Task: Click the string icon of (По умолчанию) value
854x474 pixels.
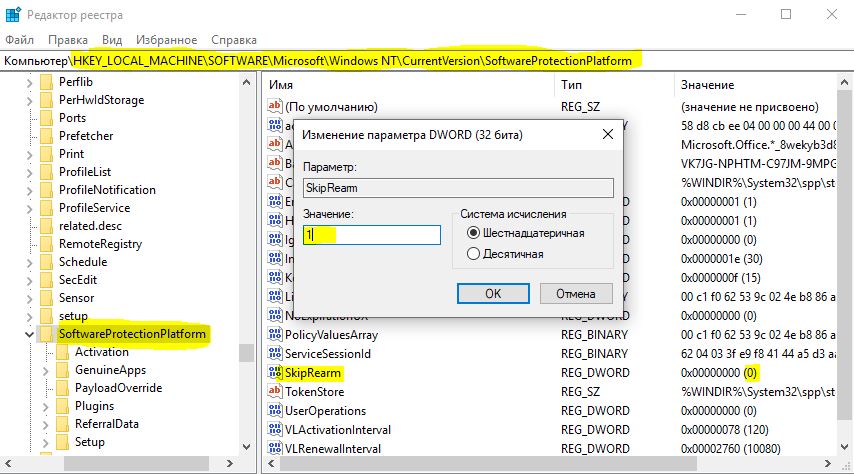Action: click(x=274, y=106)
